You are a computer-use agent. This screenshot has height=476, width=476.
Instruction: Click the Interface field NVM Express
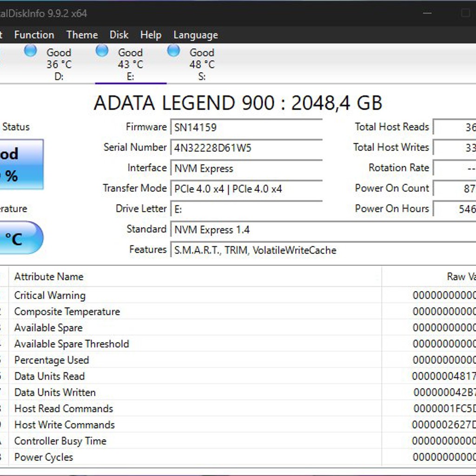pyautogui.click(x=246, y=168)
